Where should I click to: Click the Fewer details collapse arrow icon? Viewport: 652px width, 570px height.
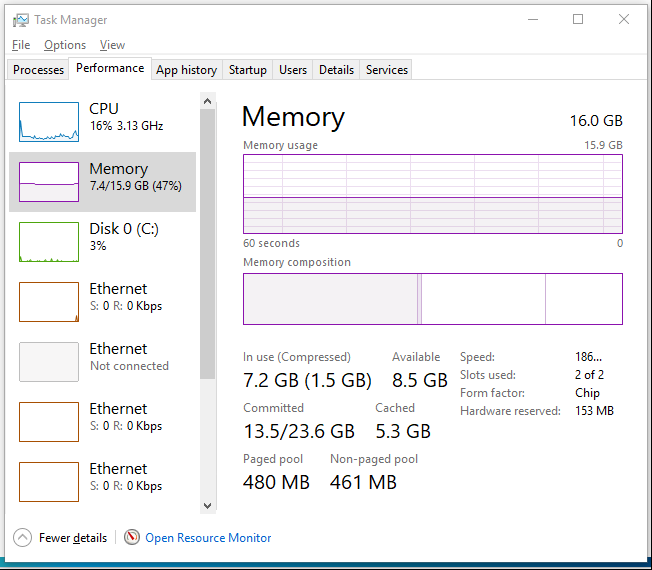22,538
